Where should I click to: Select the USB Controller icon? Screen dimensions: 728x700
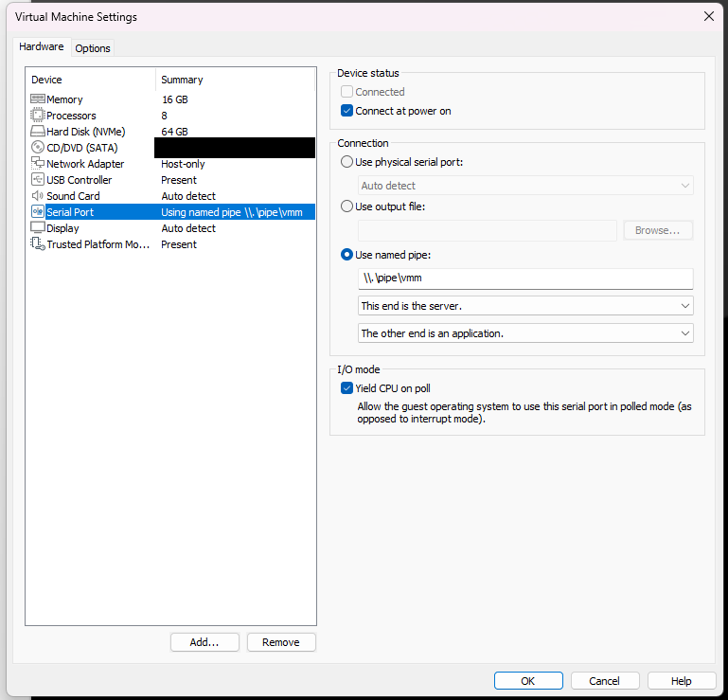(x=38, y=179)
